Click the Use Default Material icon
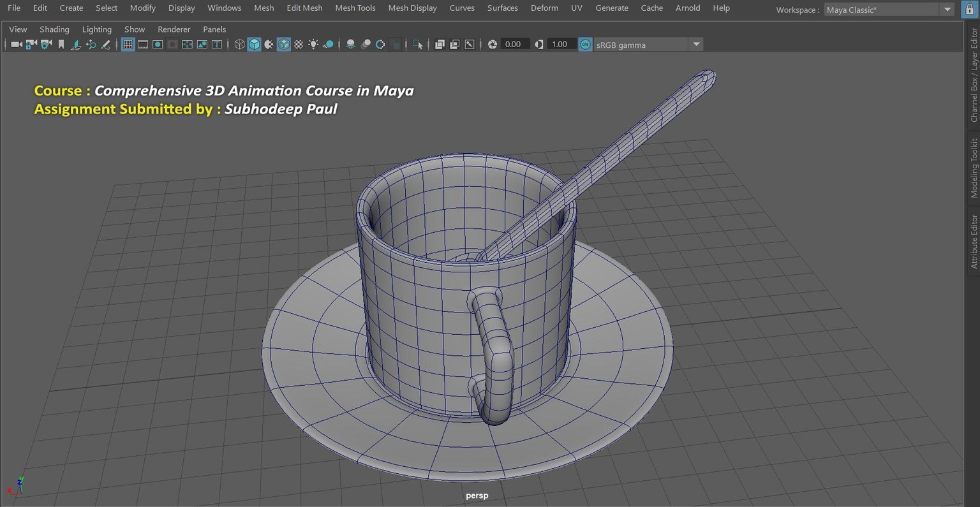This screenshot has width=980, height=507. pos(269,45)
